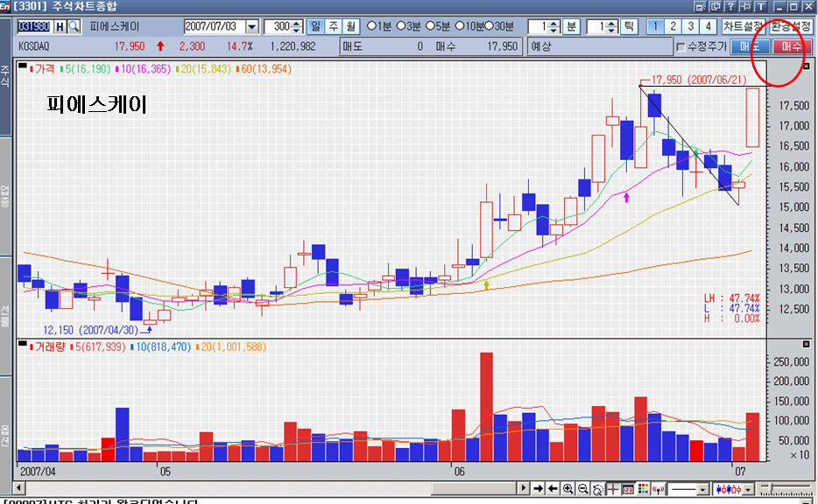This screenshot has width=818, height=504.
Task: Click the candlestick chart type icon
Action: (x=729, y=489)
